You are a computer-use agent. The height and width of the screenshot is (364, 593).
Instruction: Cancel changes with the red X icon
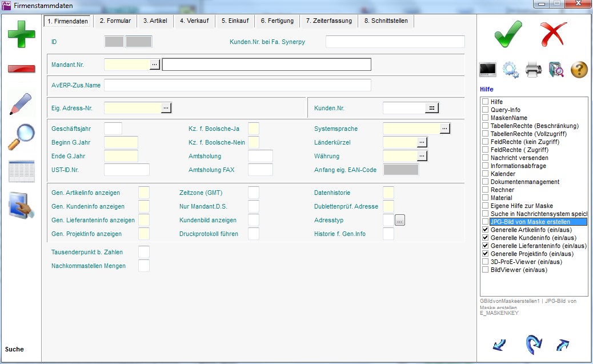coord(554,34)
